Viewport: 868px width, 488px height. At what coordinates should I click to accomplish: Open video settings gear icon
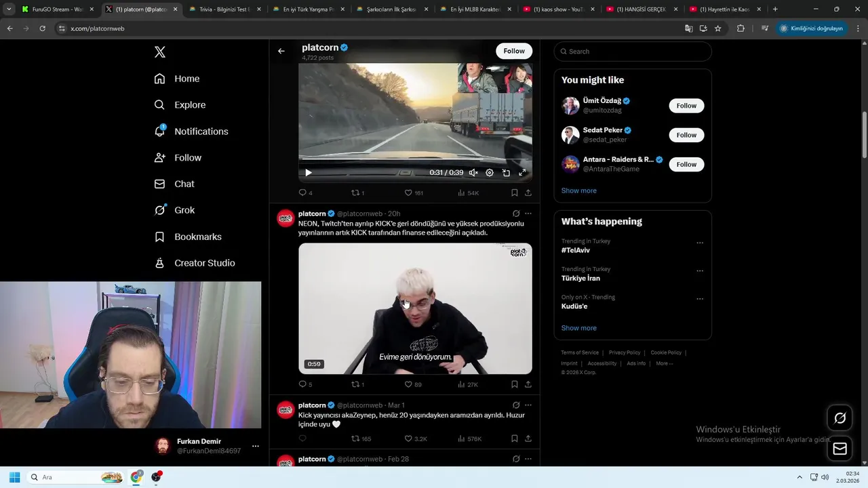(x=490, y=173)
